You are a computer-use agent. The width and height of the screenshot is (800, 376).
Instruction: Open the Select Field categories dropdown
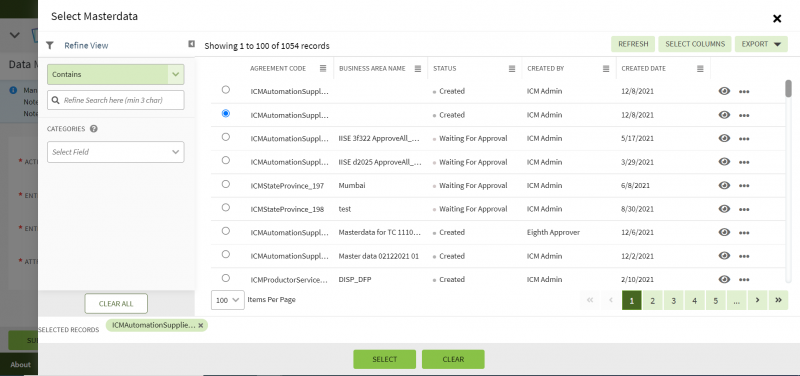pyautogui.click(x=116, y=152)
